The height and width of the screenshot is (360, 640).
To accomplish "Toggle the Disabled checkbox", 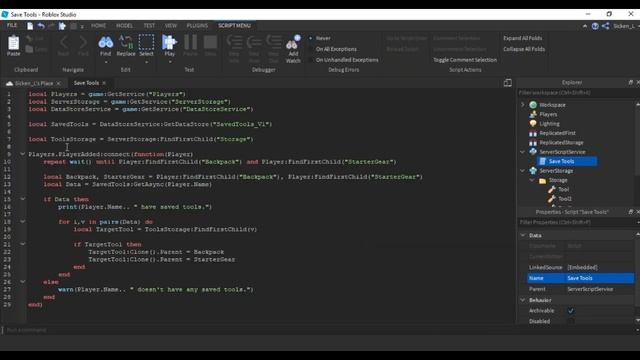I will 571,321.
